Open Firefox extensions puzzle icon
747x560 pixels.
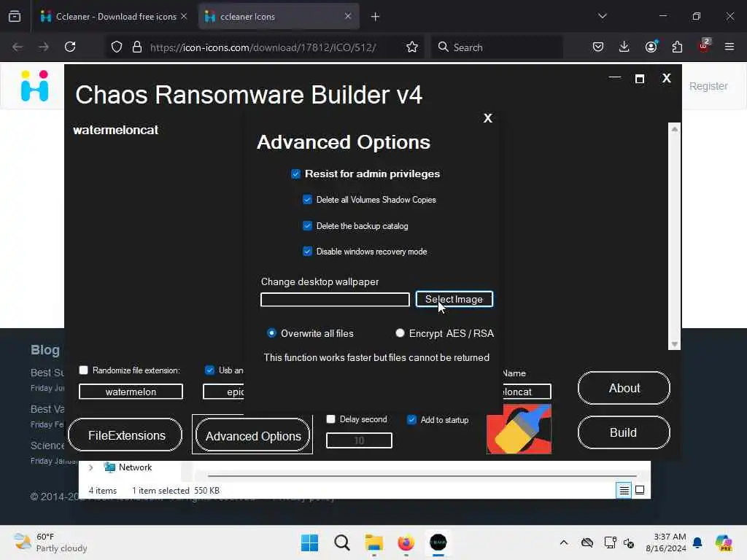pyautogui.click(x=677, y=47)
